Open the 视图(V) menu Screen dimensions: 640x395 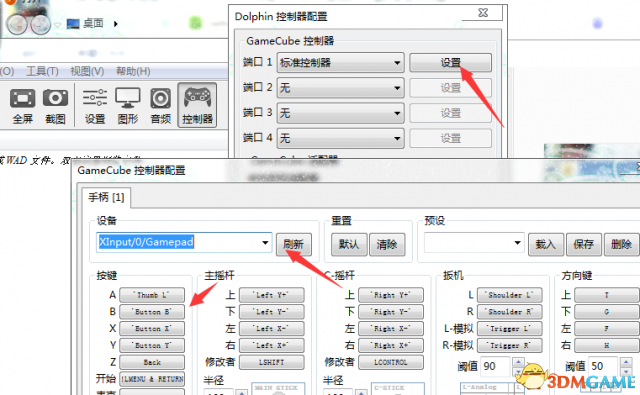[x=87, y=71]
